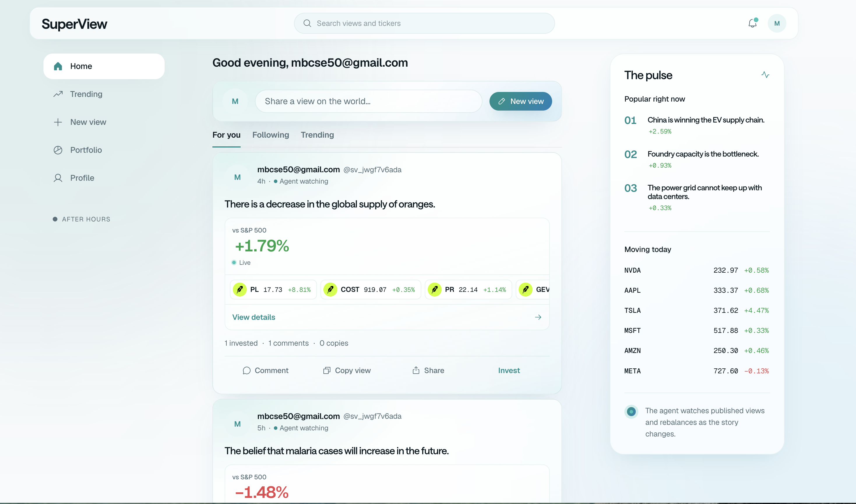The image size is (856, 504).
Task: Switch to the Following tab
Action: [271, 135]
